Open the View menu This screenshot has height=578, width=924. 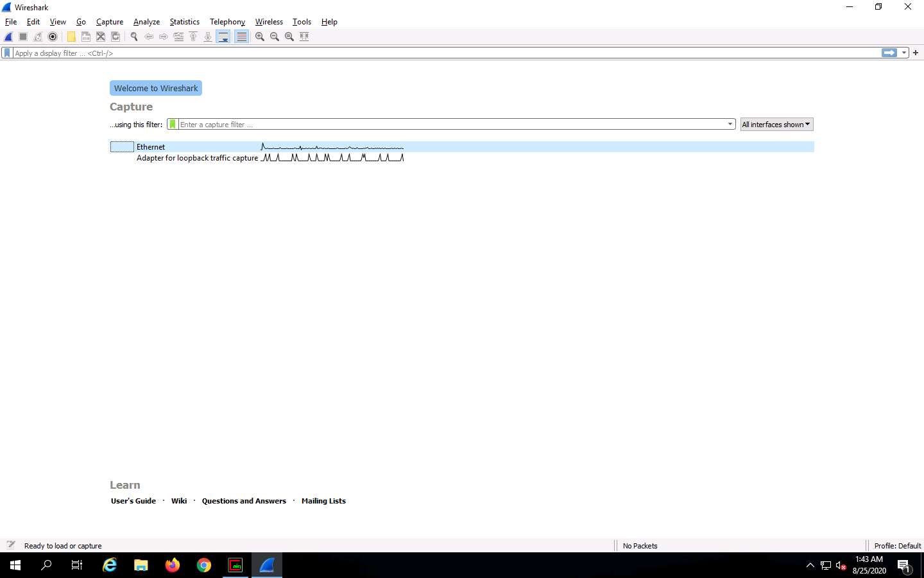(58, 22)
